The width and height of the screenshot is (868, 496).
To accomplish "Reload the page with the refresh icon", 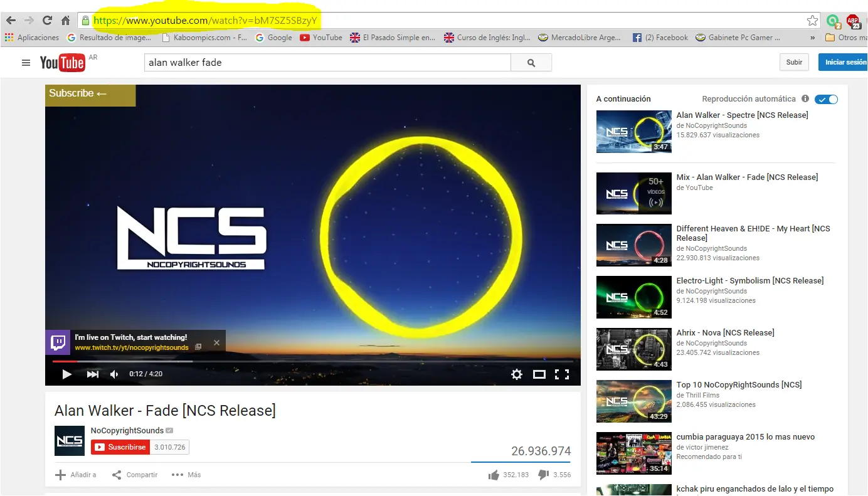I will [x=47, y=21].
